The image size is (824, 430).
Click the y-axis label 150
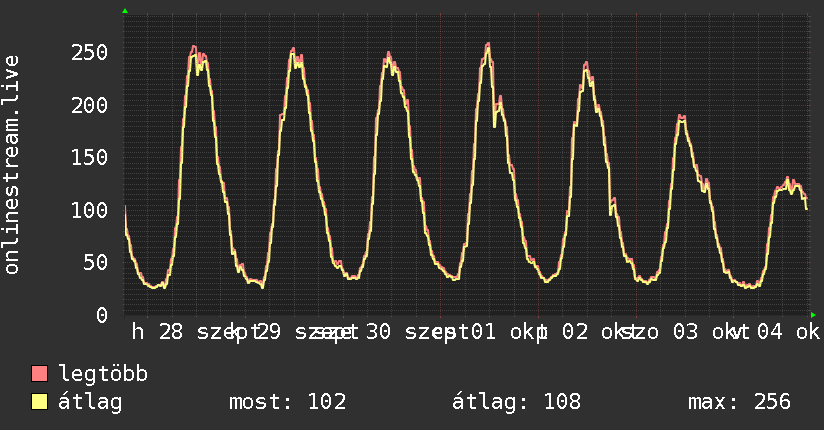tap(89, 157)
